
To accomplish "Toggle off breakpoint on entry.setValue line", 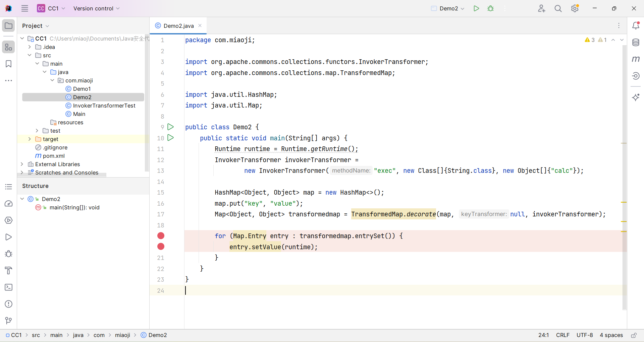I will coord(161,247).
